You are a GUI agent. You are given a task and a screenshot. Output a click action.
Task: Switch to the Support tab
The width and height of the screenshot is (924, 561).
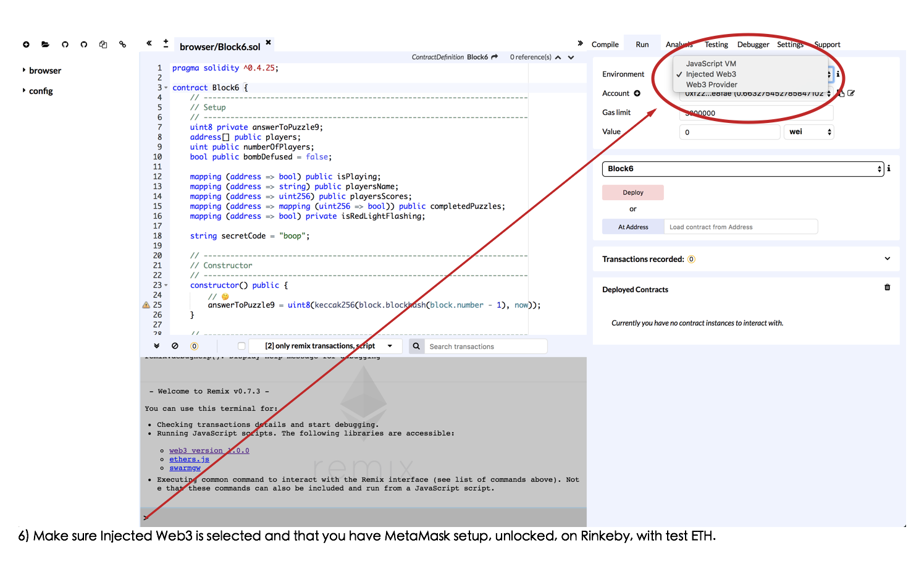coord(827,44)
